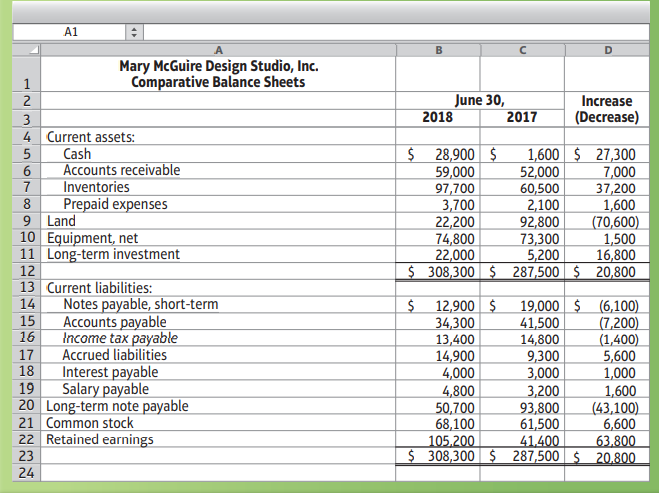Click 2018 total $308,300 in row 12
659x493 pixels.
tap(442, 272)
